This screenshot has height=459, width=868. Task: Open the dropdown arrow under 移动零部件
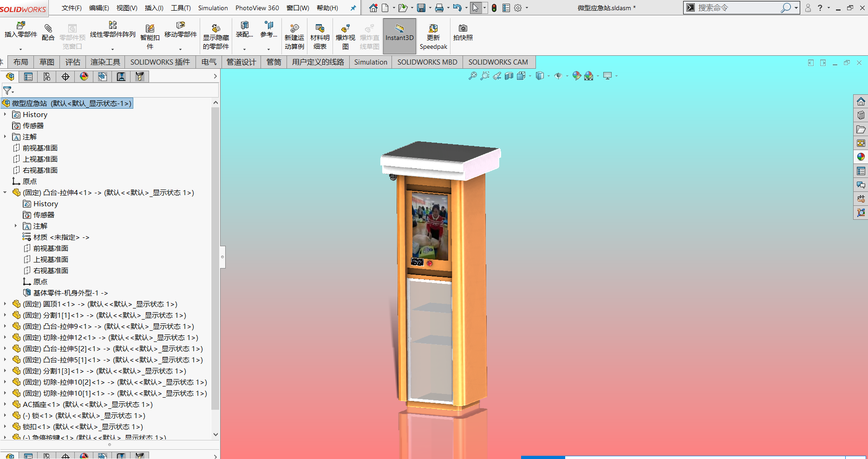click(x=180, y=49)
